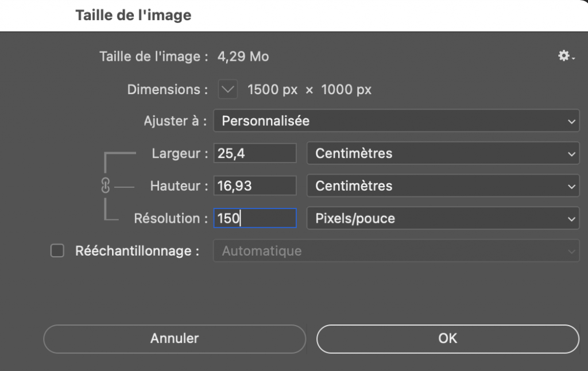Open the Dimensions unit chevron dropdown
The height and width of the screenshot is (371, 588).
(x=228, y=90)
